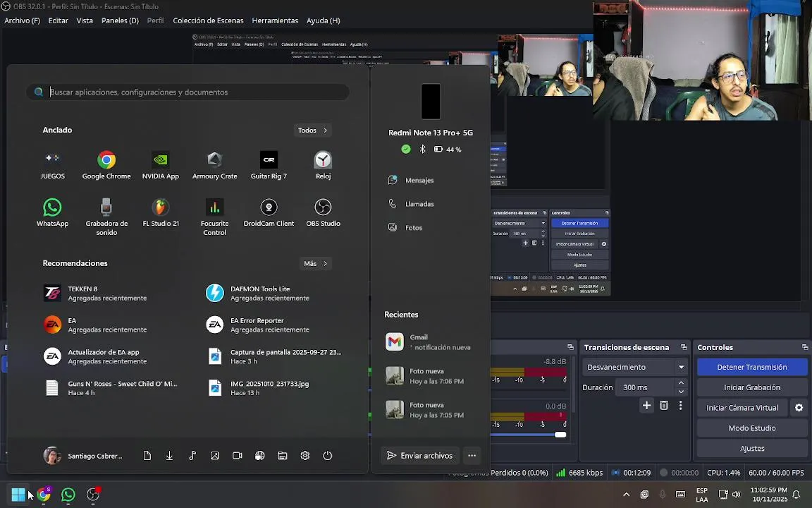
Task: Decrease transition duration with down arrow
Action: (x=681, y=392)
